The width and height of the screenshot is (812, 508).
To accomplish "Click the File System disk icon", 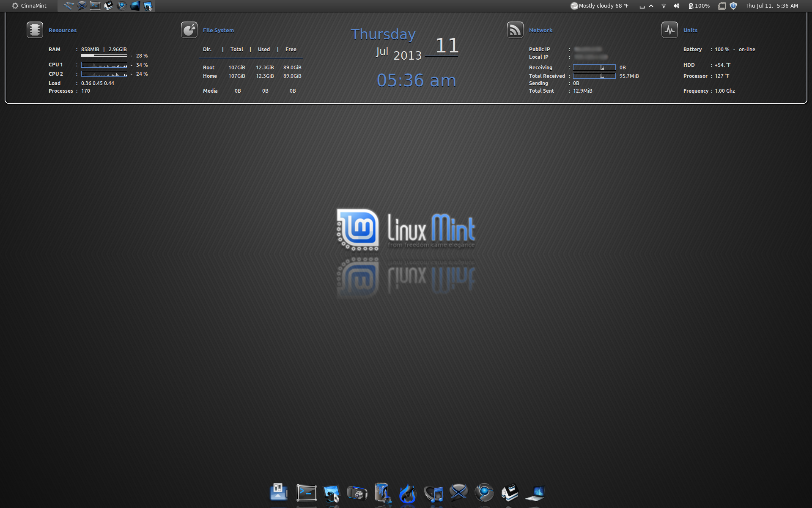I will 189,30.
